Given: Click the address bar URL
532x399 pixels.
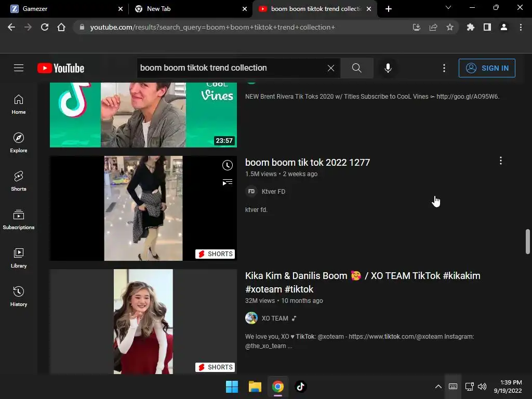Looking at the screenshot, I should coord(212,27).
